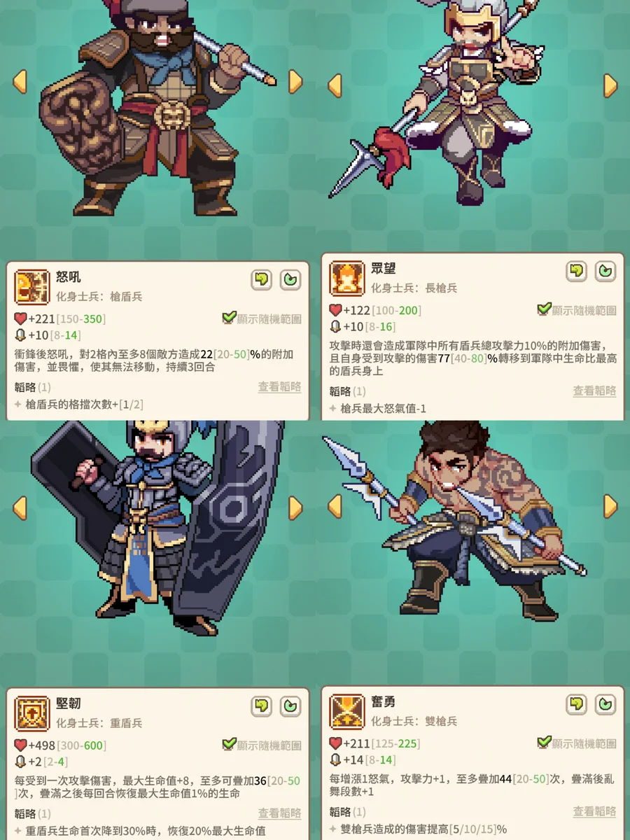Show next character after bearded shield warrior
630x840 pixels.
pos(295,81)
